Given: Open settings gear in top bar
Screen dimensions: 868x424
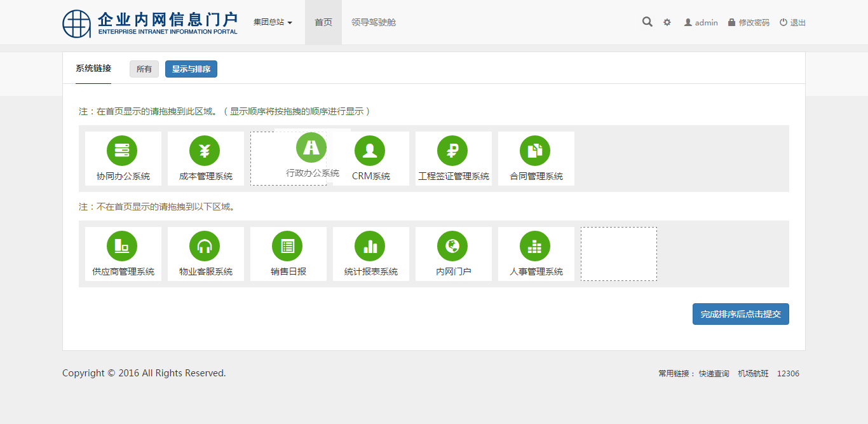Looking at the screenshot, I should coord(667,22).
